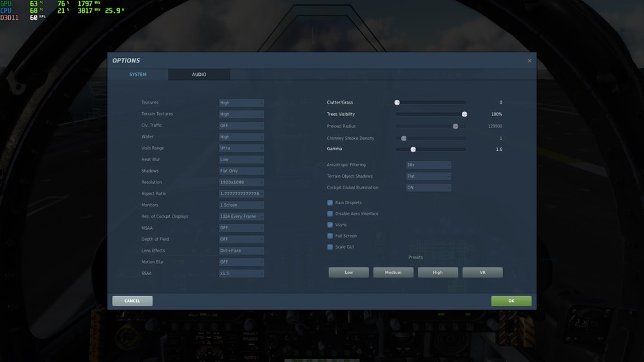The height and width of the screenshot is (362, 644).
Task: Apply the Medium preset
Action: tap(393, 272)
